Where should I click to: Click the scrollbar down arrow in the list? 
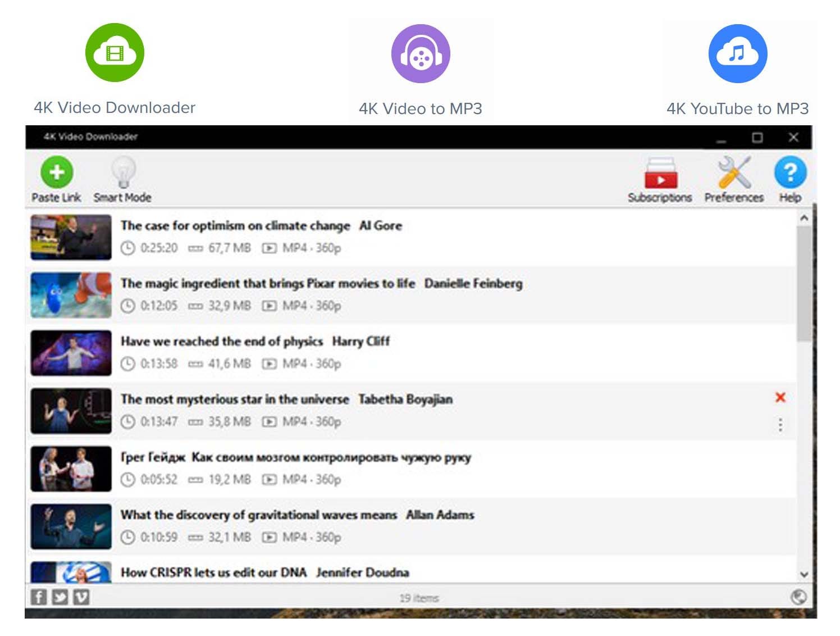(x=804, y=574)
